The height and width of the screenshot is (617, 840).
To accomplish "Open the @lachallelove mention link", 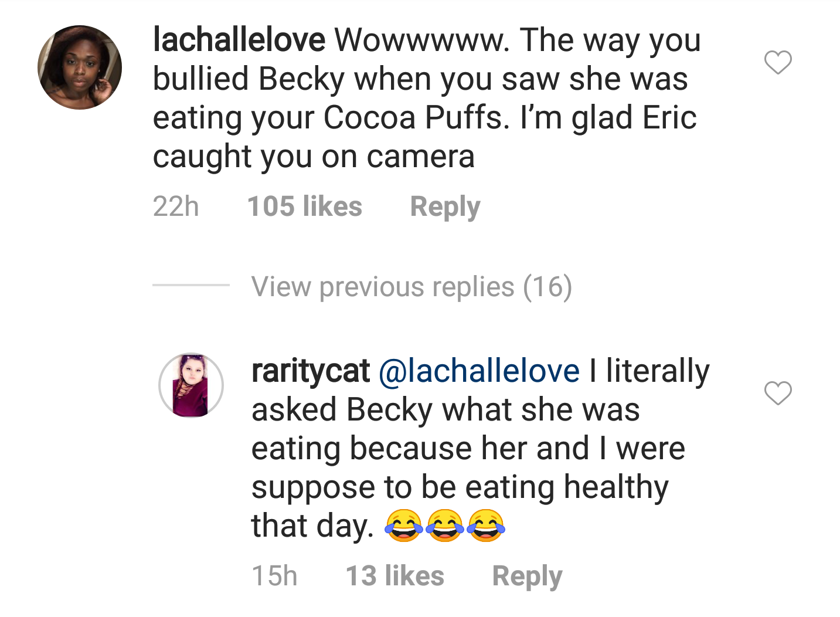I will (479, 371).
